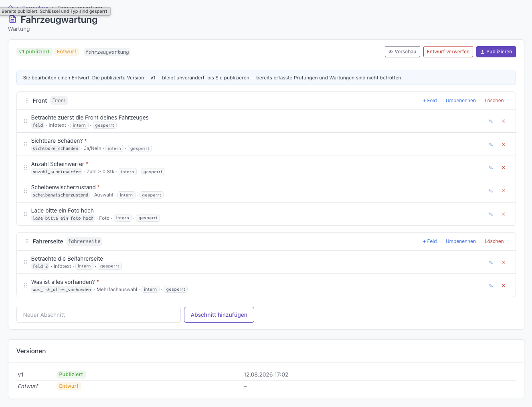This screenshot has width=532, height=407.
Task: Click the 'Wartung' subtitle text
Action: click(x=19, y=29)
